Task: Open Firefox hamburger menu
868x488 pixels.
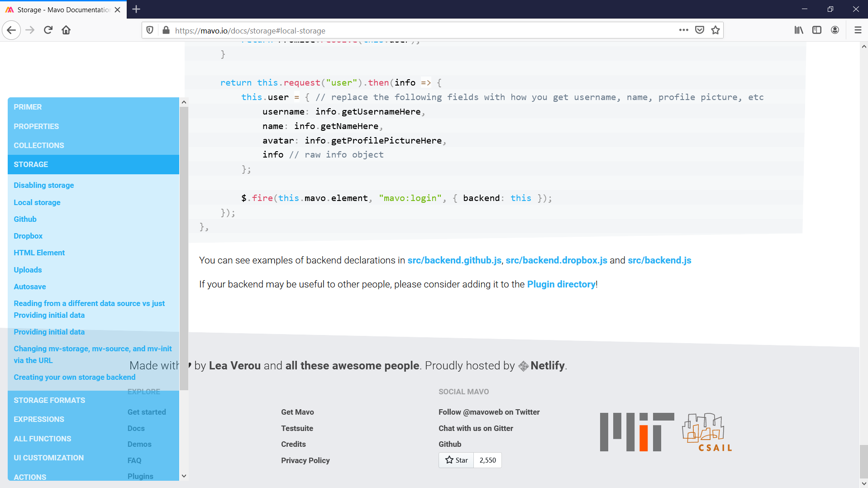Action: click(x=858, y=30)
